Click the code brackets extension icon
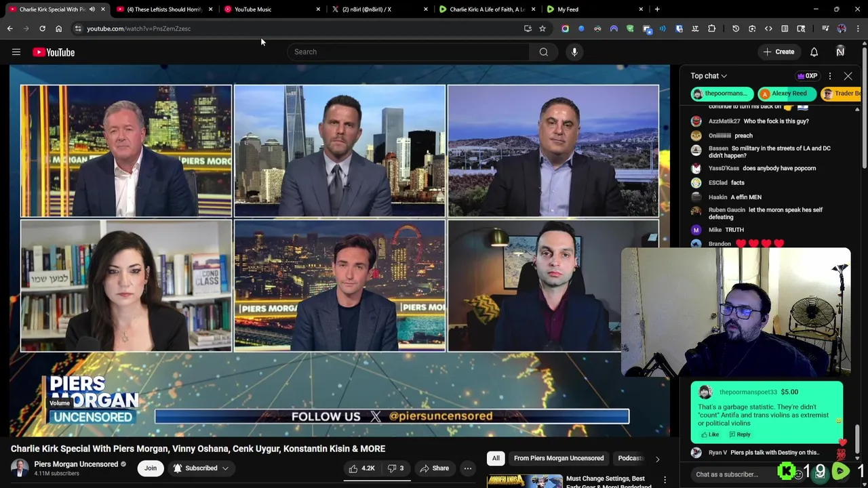Screen dimensions: 868x488 [x=768, y=28]
